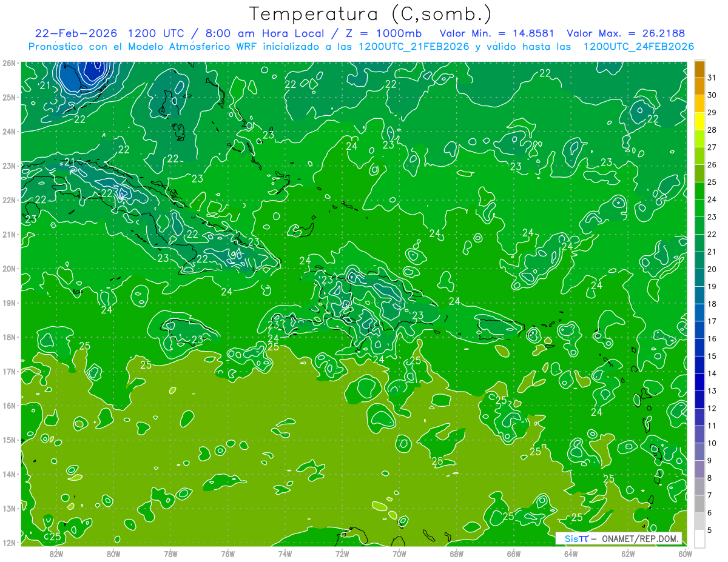Screen dimensions: 728x562
Task: Click the longitude label 82W
Action: 56,554
